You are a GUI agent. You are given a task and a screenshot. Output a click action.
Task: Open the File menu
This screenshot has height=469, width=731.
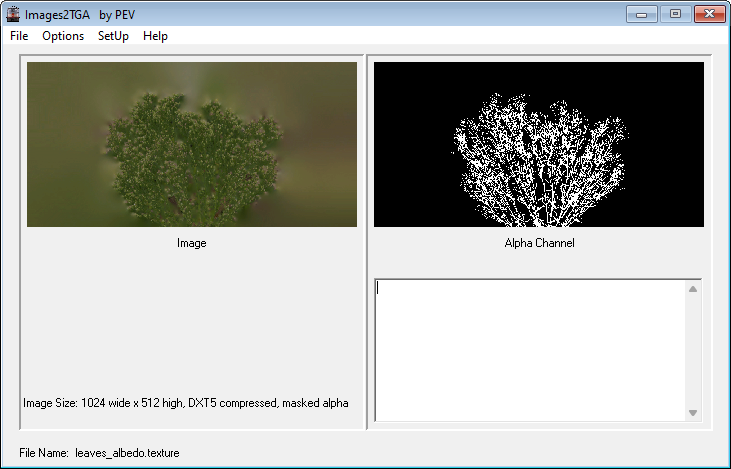[x=19, y=36]
